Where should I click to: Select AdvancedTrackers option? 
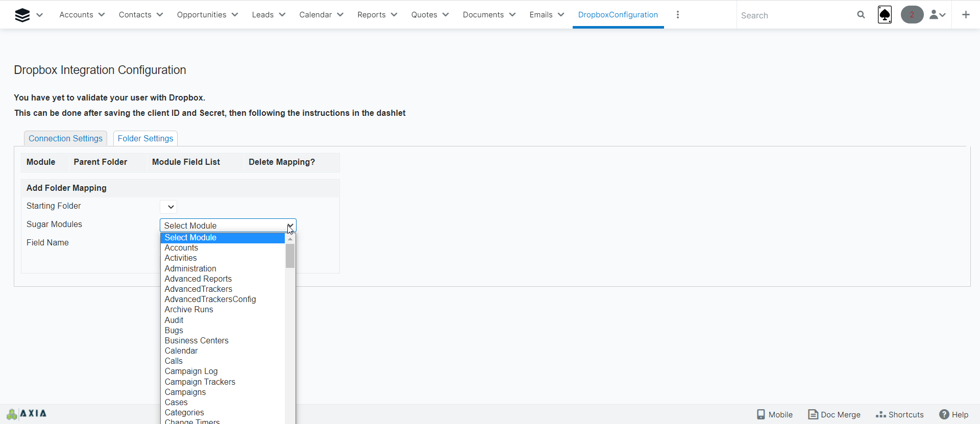point(223,289)
